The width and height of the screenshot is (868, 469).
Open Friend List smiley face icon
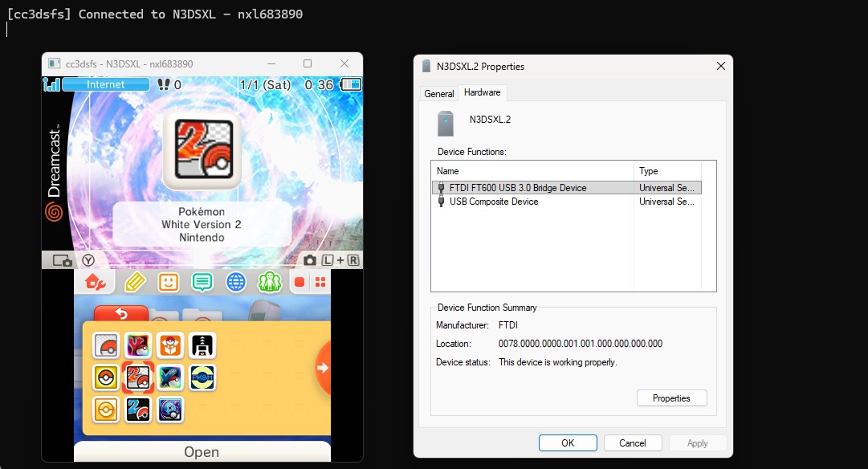pyautogui.click(x=169, y=283)
